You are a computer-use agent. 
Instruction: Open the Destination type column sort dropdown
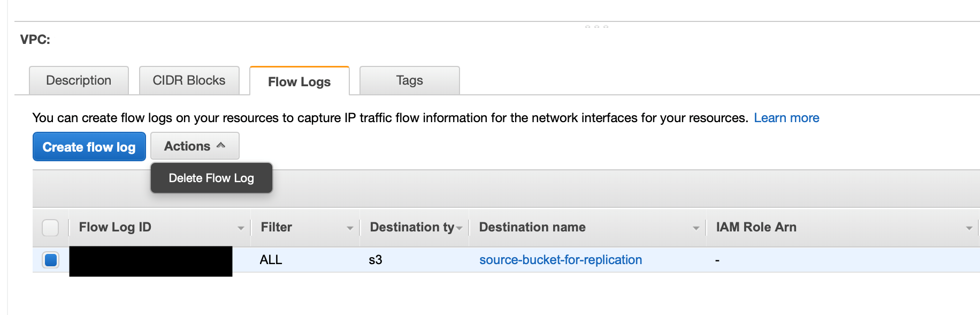(459, 228)
